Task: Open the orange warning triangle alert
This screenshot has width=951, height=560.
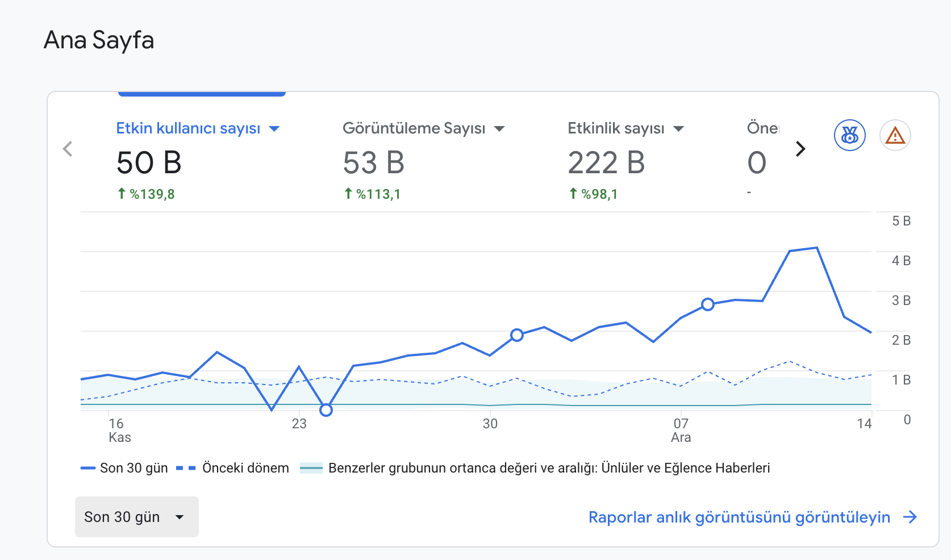Action: pyautogui.click(x=895, y=135)
